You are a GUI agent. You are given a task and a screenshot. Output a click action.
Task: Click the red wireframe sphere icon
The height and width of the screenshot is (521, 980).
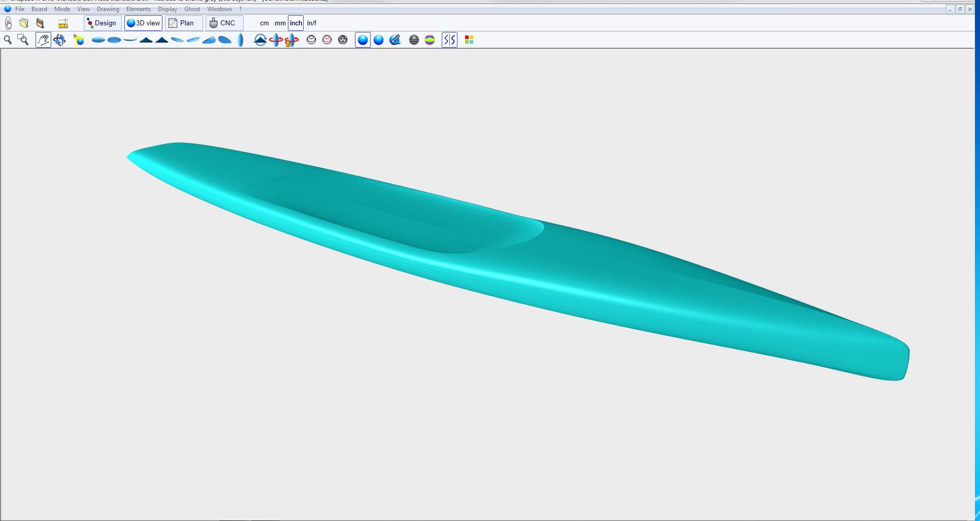coord(327,40)
